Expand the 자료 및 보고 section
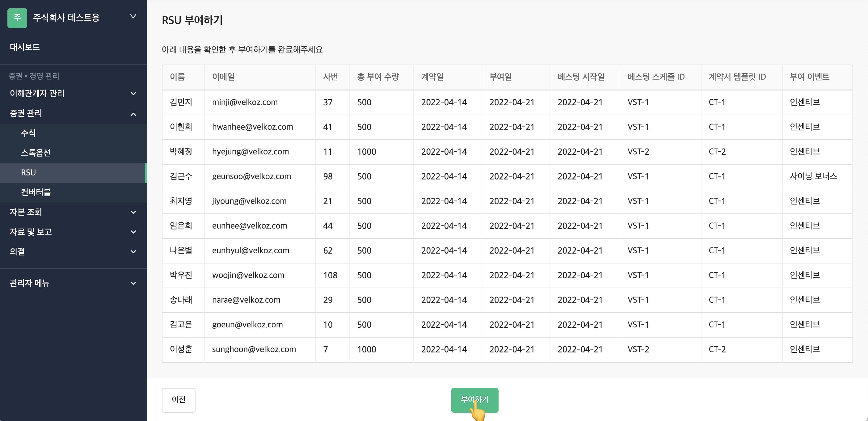The width and height of the screenshot is (868, 421). (74, 232)
